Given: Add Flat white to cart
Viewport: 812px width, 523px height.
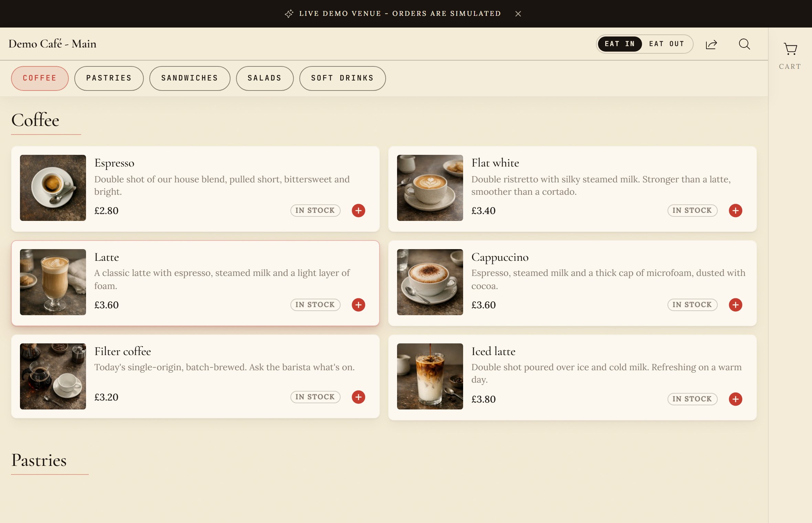Looking at the screenshot, I should (735, 210).
